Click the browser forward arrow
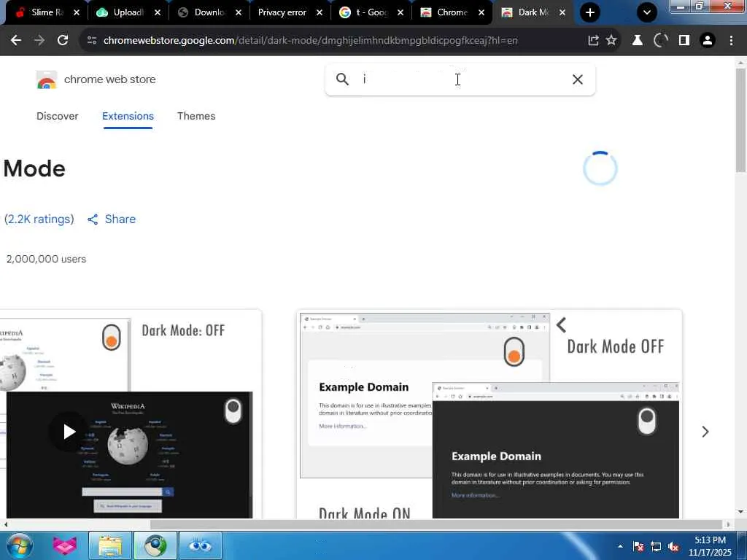Image resolution: width=747 pixels, height=560 pixels. pos(39,41)
